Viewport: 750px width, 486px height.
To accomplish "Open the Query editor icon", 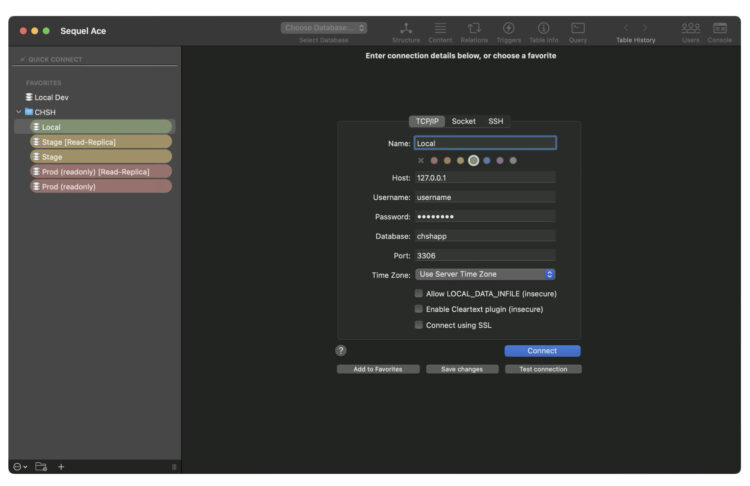I will pos(578,28).
